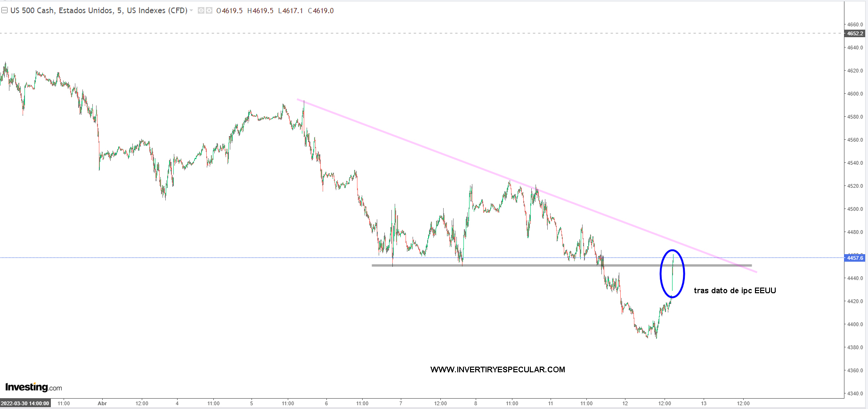This screenshot has height=409, width=868.
Task: Select the gray horizontal support line
Action: (x=518, y=265)
